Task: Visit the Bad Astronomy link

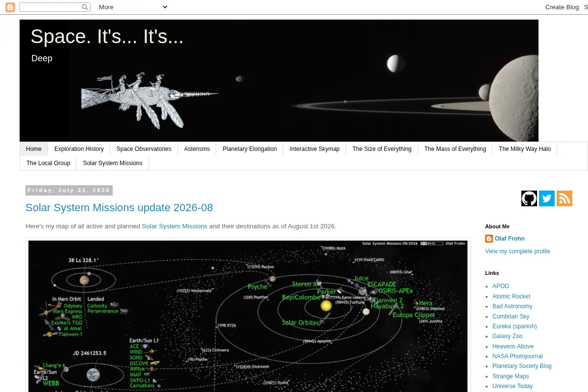Action: pyautogui.click(x=512, y=306)
